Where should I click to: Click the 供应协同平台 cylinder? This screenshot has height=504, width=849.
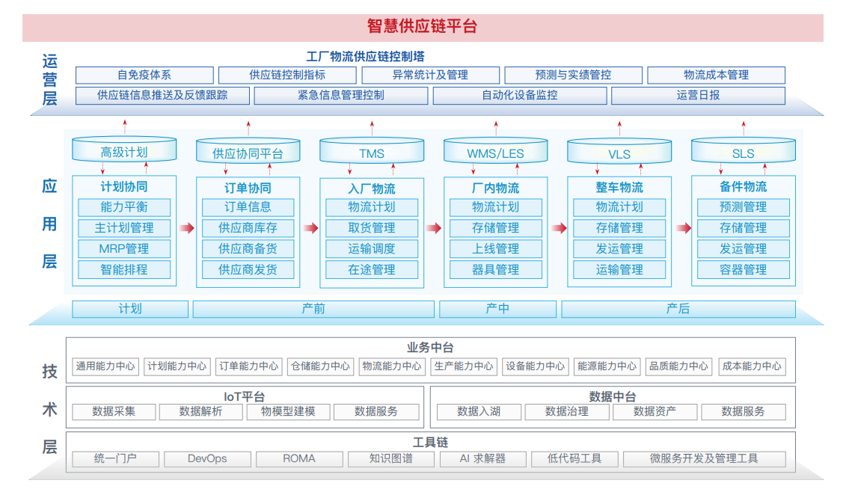[x=248, y=151]
